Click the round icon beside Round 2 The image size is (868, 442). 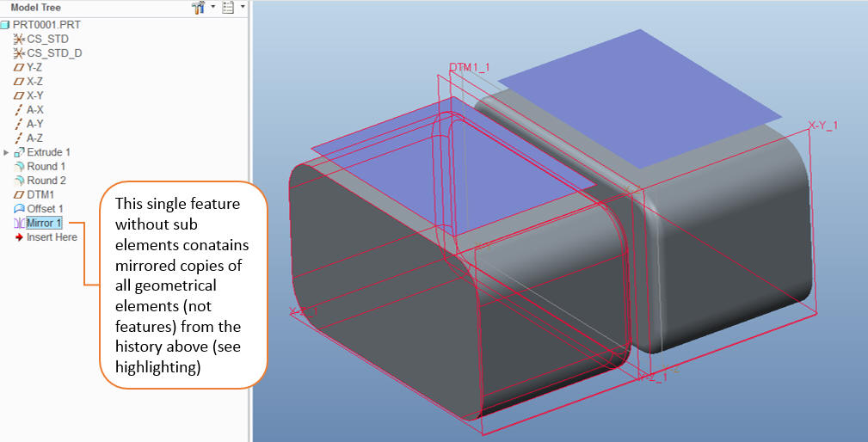coord(19,181)
